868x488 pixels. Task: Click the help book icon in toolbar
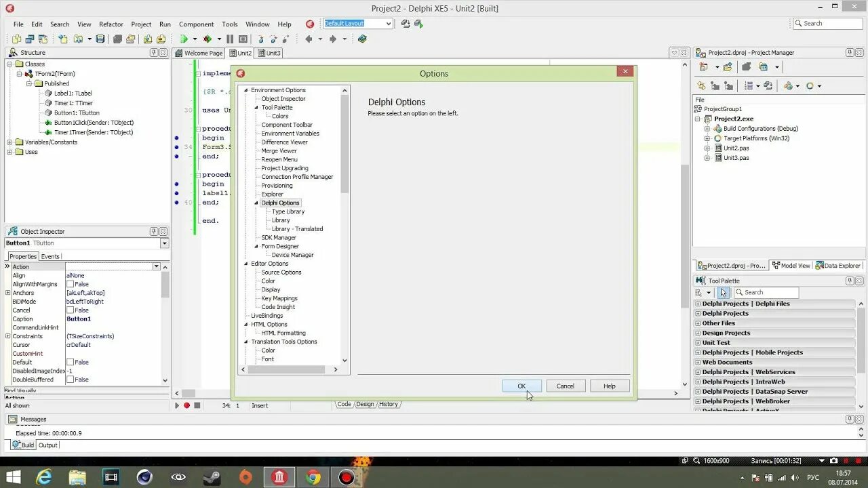pos(362,39)
